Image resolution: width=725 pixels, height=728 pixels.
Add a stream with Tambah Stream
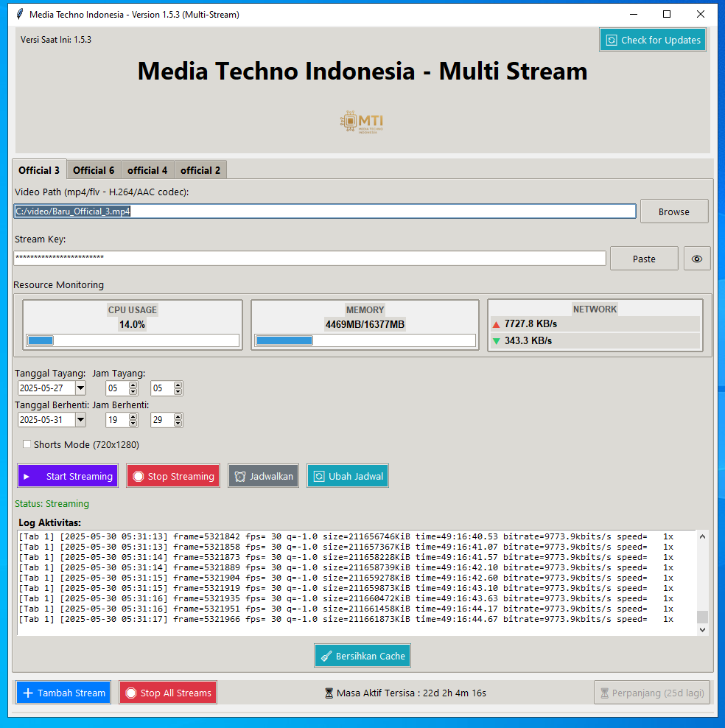click(63, 693)
